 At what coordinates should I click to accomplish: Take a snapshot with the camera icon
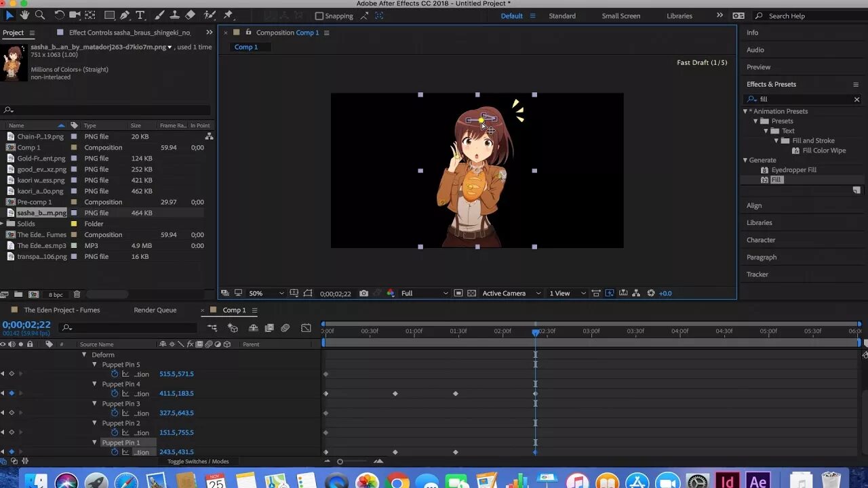tap(363, 293)
